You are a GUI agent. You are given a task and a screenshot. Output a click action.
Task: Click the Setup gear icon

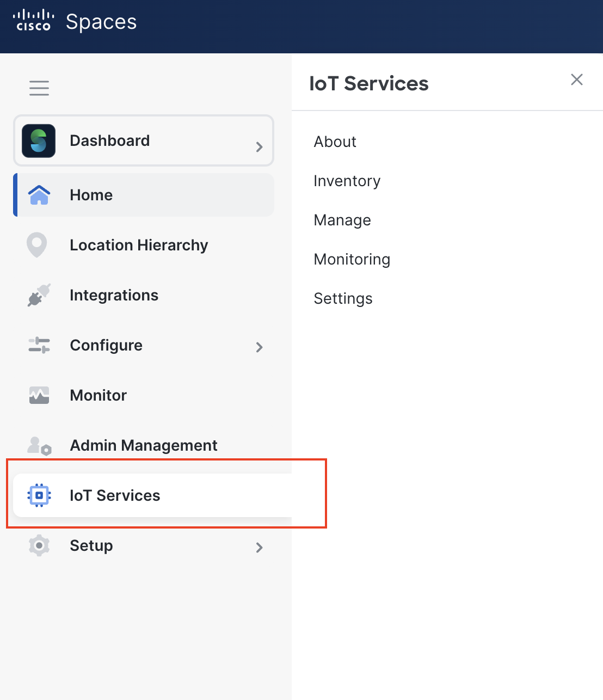39,545
